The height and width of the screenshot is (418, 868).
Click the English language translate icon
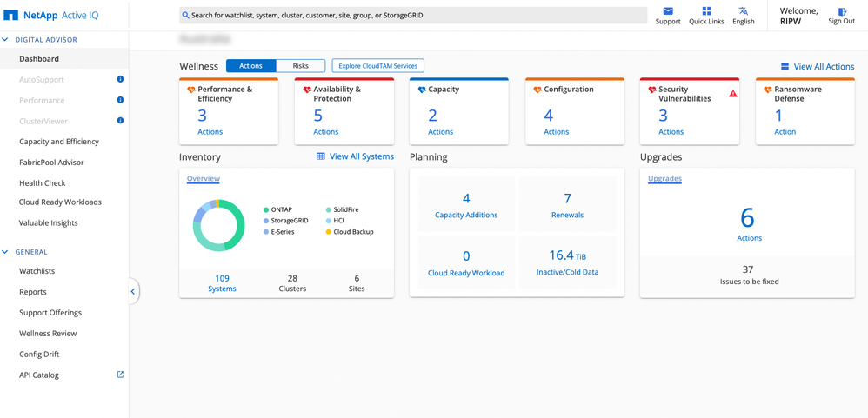point(743,11)
